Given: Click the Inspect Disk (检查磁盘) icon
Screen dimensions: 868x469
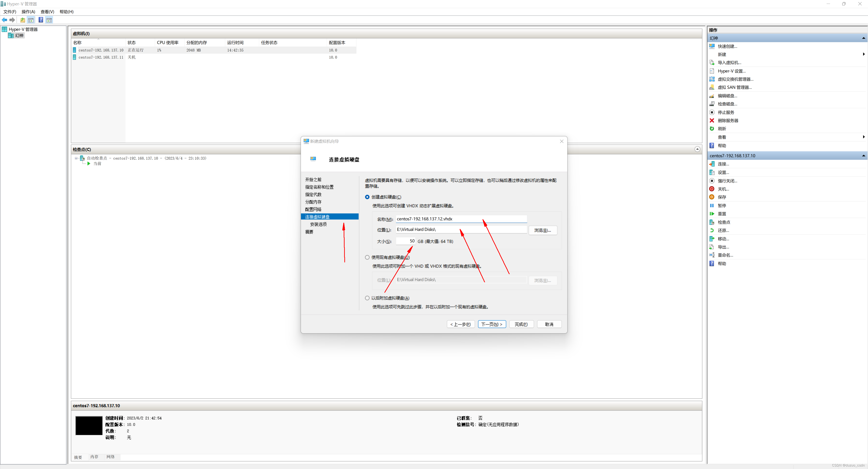Looking at the screenshot, I should pos(712,104).
